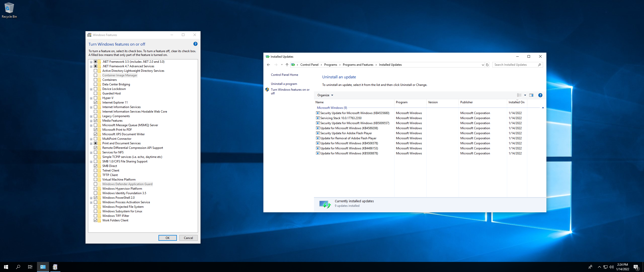Image resolution: width=644 pixels, height=272 pixels.
Task: Click Programs and Features breadcrumb
Action: 358,65
